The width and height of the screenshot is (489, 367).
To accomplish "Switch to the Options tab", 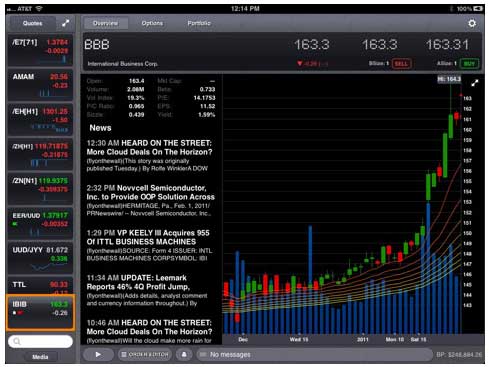I will 152,23.
